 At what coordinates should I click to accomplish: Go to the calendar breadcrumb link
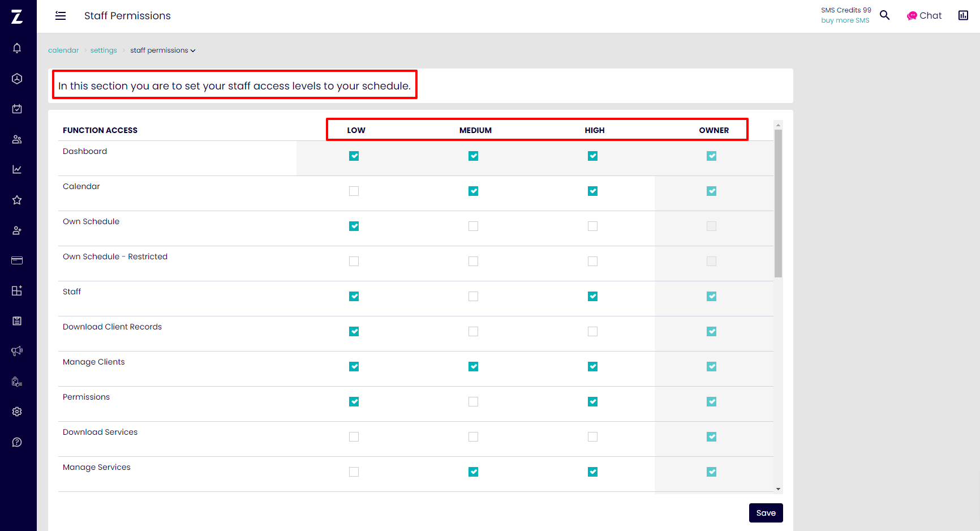63,50
